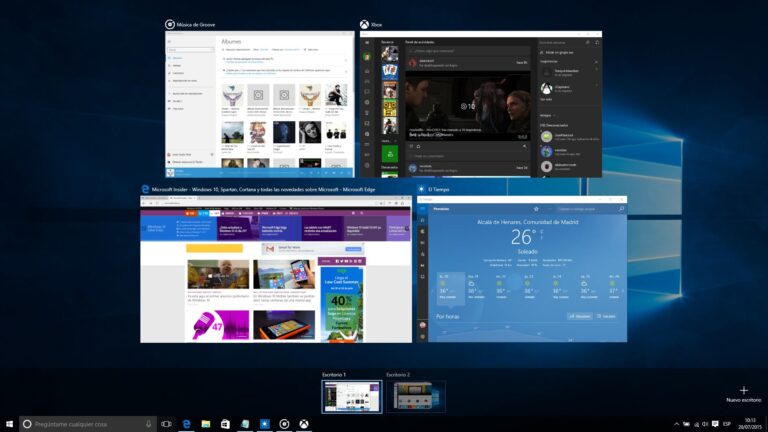
Task: Select the El Tiempo weather window
Action: point(522,269)
